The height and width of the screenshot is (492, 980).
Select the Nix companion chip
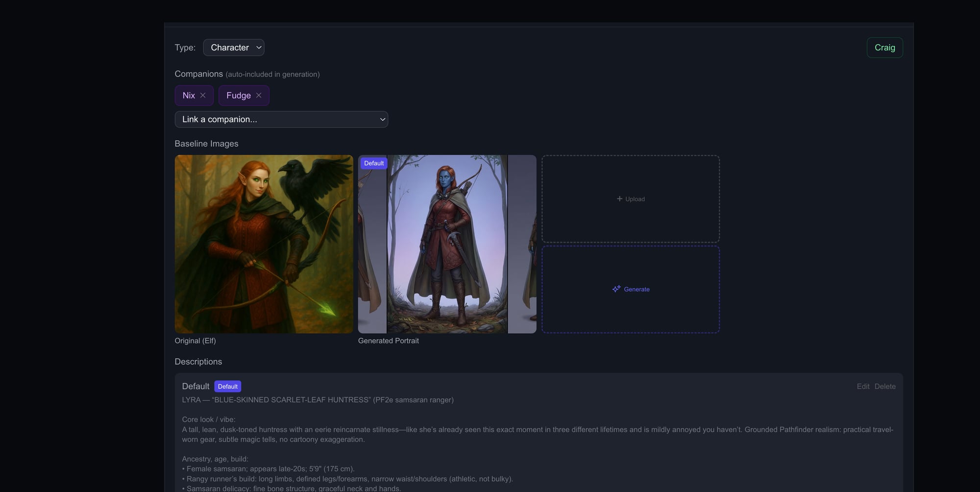click(189, 96)
